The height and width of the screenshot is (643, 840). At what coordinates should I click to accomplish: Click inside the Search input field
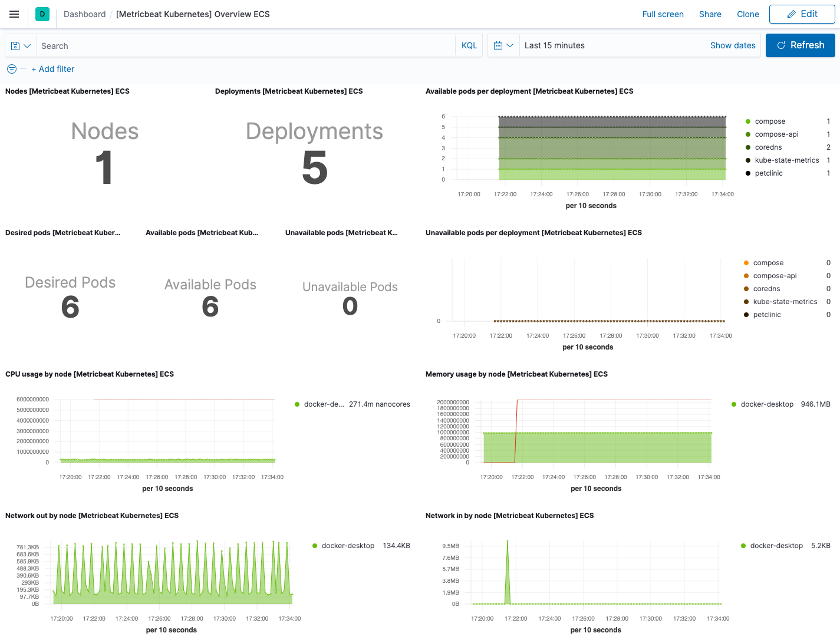point(236,45)
